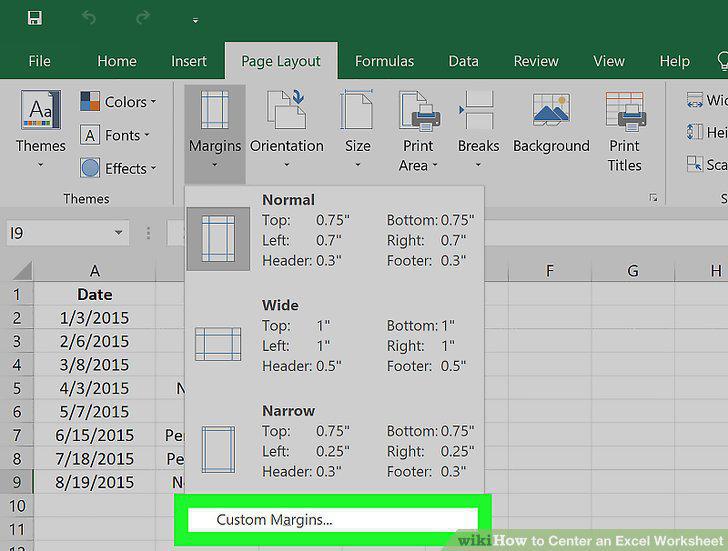
Task: Choose the Normal margins preset
Action: 334,231
